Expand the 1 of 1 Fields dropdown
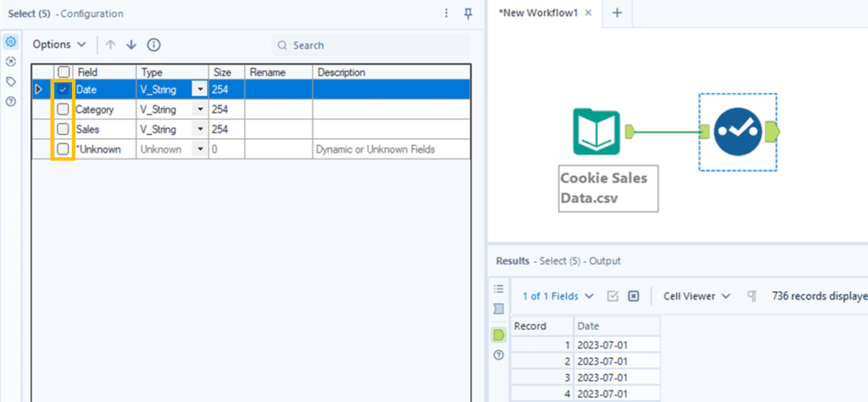 (x=550, y=296)
